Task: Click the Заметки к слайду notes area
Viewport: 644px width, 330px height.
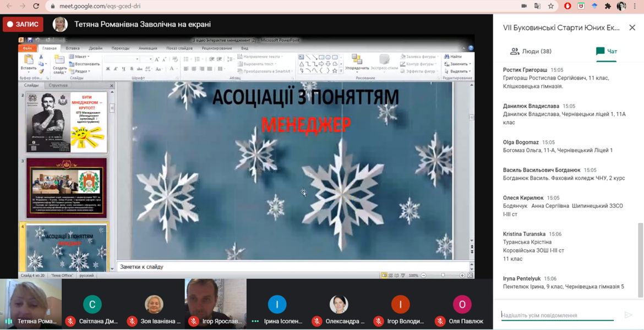Action: (292, 267)
